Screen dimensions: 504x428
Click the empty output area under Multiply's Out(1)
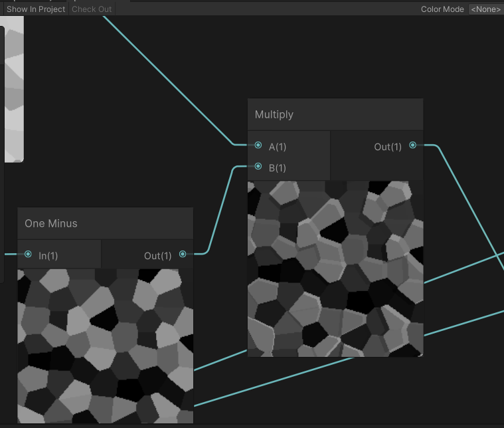point(376,167)
